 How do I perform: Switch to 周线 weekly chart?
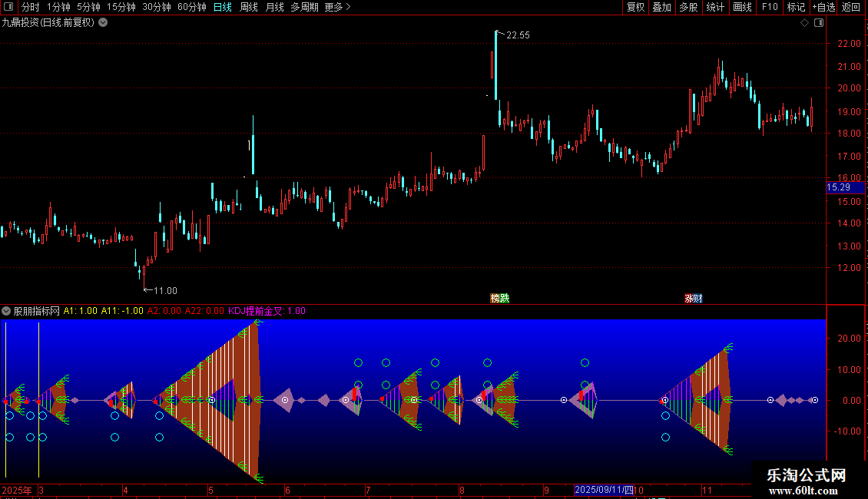249,7
